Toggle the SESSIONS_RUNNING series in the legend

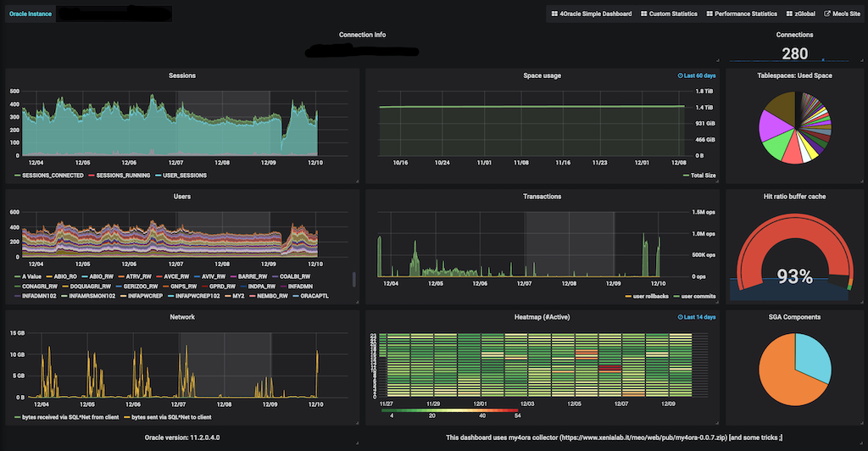[x=119, y=175]
